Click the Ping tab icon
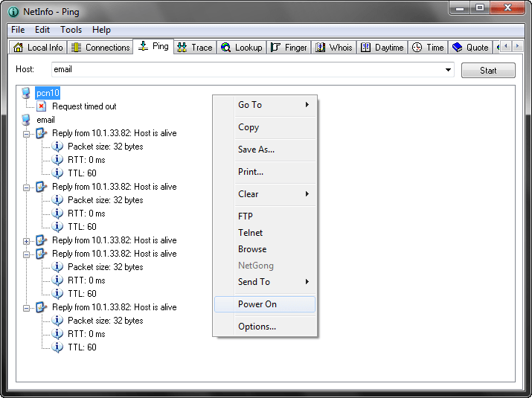This screenshot has width=532, height=398. 143,46
